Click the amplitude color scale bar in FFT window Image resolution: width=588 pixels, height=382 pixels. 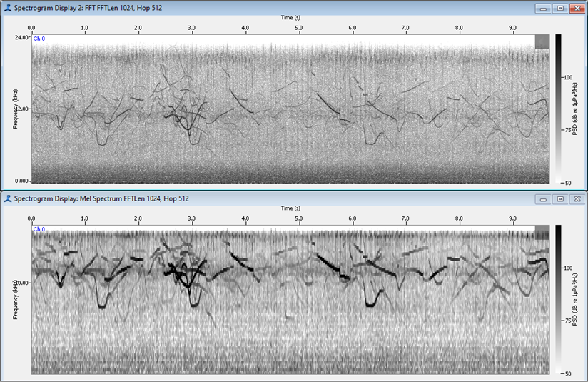(x=559, y=109)
